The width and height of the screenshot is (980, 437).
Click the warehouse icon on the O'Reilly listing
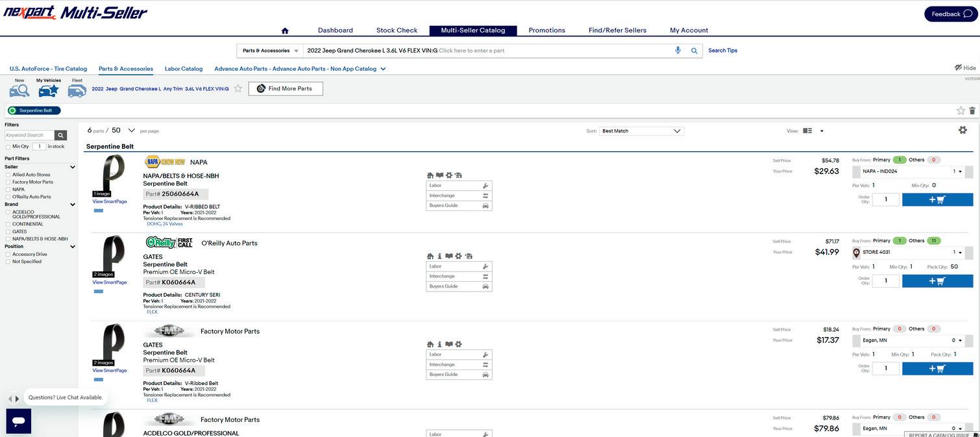click(430, 256)
